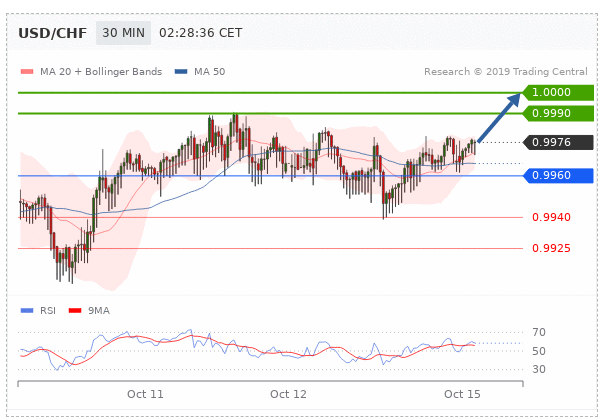Screen dimensions: 606x419
Task: Select the MA 20 + Bollinger Bands label
Action: point(101,72)
